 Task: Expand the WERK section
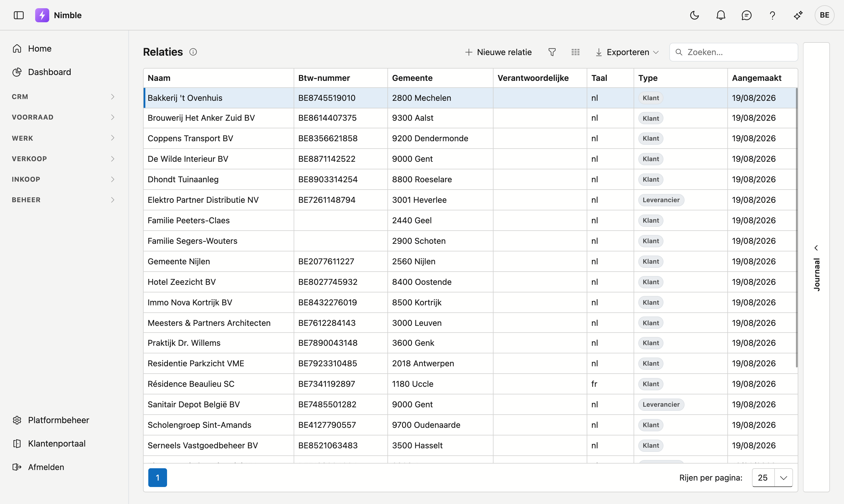(64, 138)
